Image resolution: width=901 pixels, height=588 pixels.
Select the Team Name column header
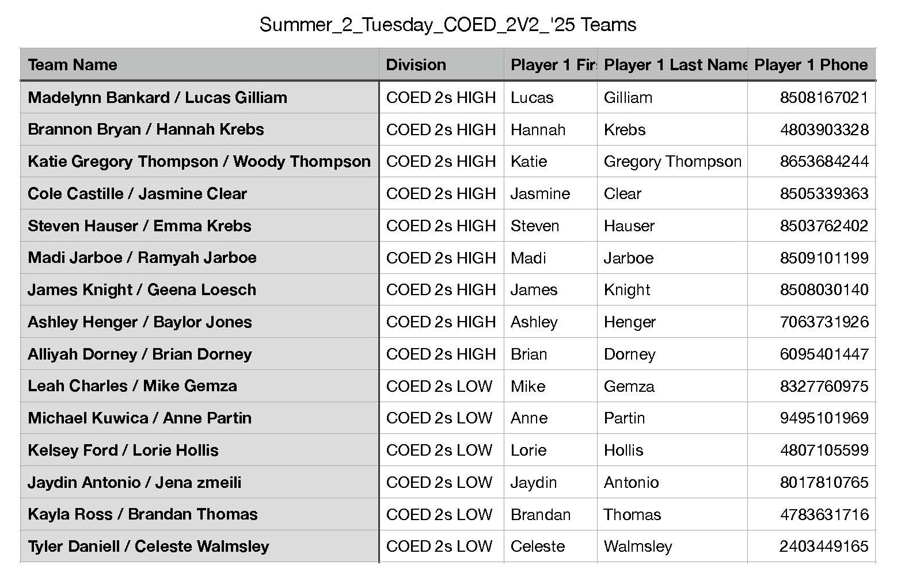[x=199, y=64]
